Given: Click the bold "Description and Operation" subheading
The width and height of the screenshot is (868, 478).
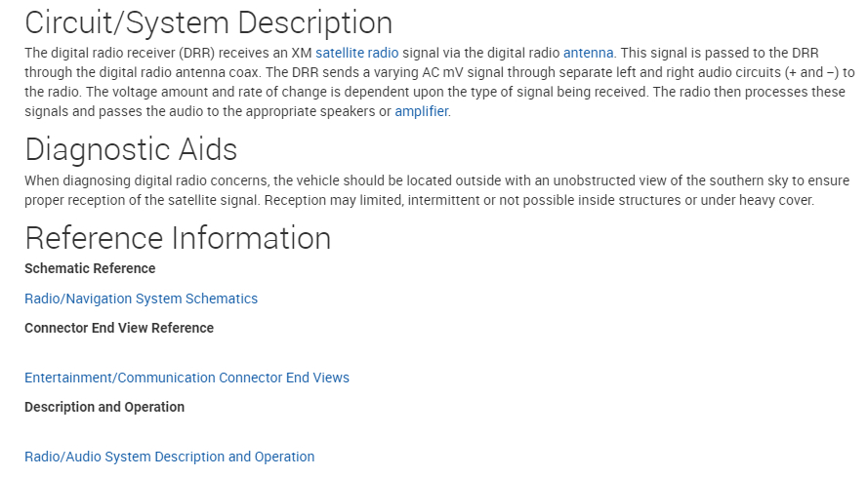Looking at the screenshot, I should tap(104, 407).
